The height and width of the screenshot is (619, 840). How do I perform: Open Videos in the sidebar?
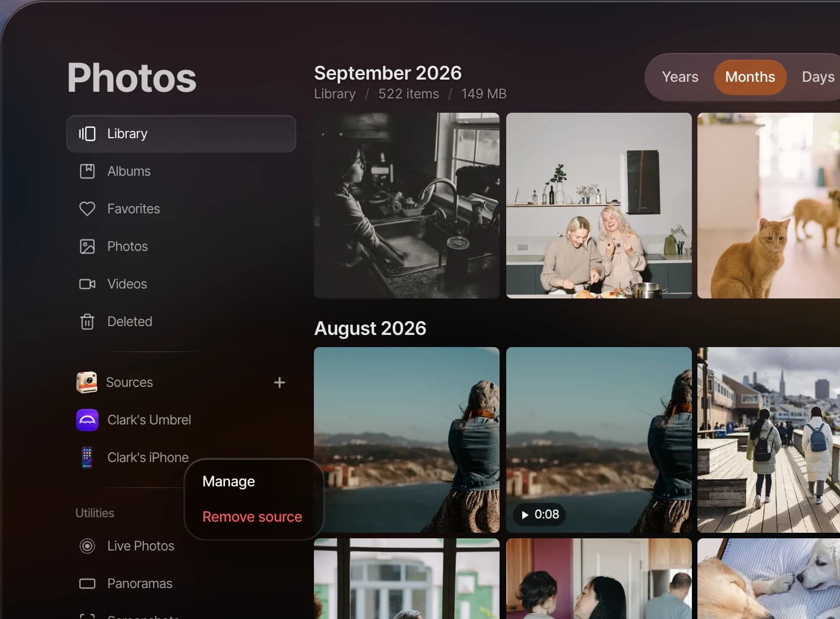coord(181,284)
